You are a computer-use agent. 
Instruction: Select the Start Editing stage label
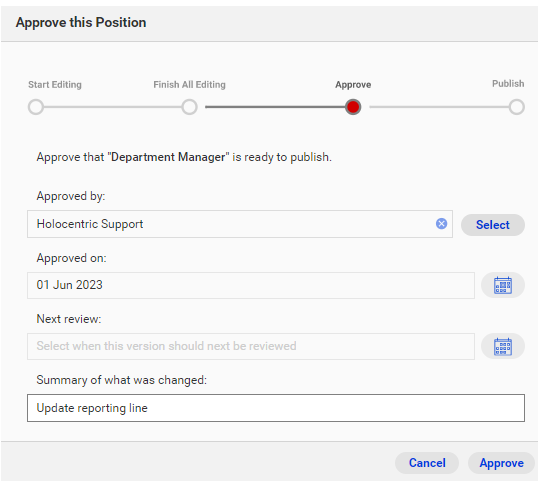[55, 85]
